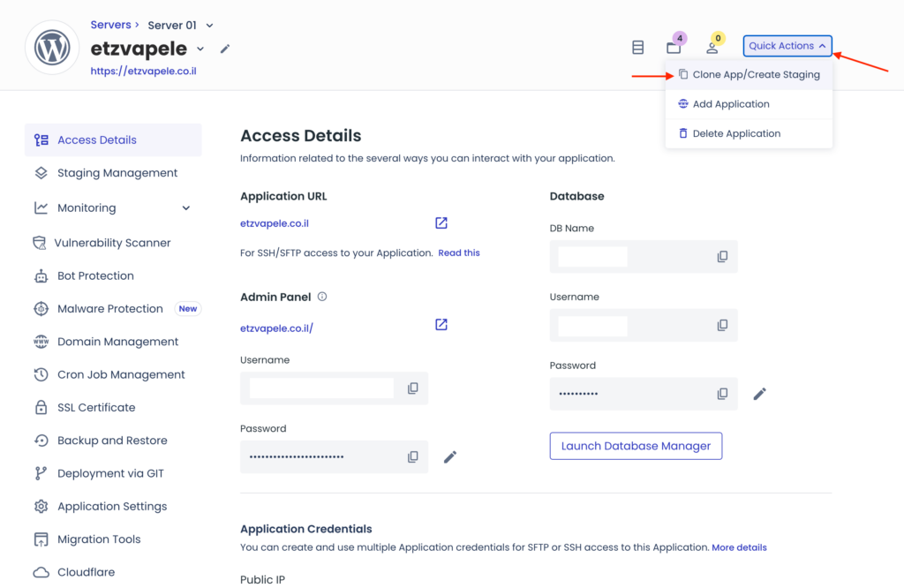Screen dimensions: 904x588
Task: Expand the Monitoring submenu chevron
Action: tap(186, 208)
